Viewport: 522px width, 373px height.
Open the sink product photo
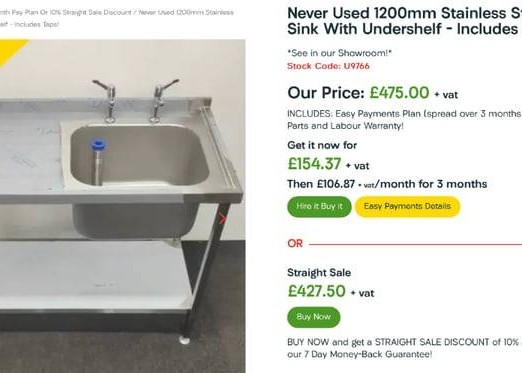tap(123, 206)
